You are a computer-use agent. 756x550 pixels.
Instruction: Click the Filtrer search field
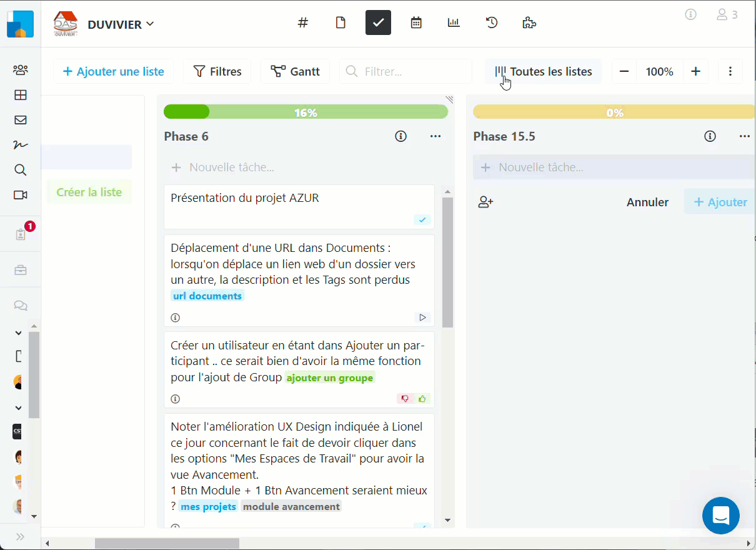coord(405,71)
